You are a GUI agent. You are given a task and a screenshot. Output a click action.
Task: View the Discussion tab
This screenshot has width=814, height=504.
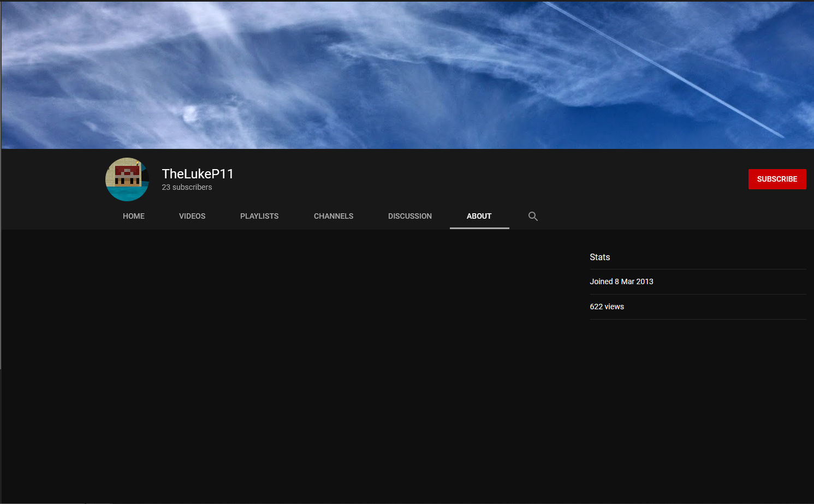(410, 216)
